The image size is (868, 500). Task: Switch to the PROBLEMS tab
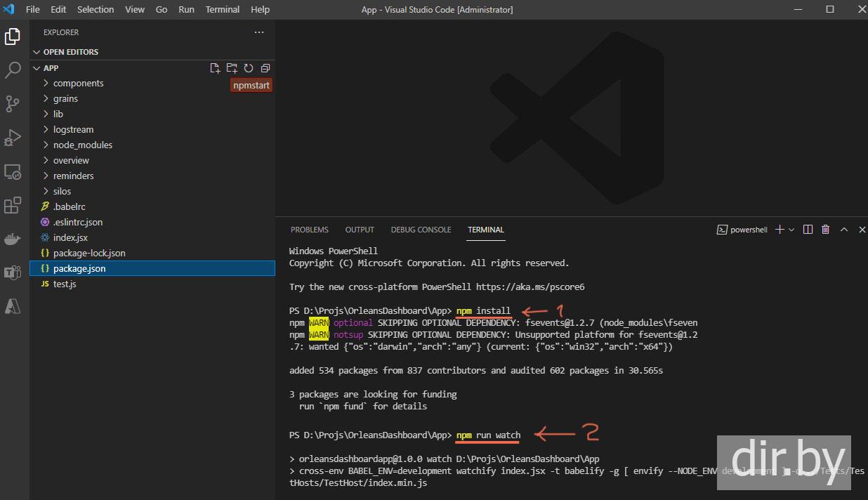click(x=309, y=230)
